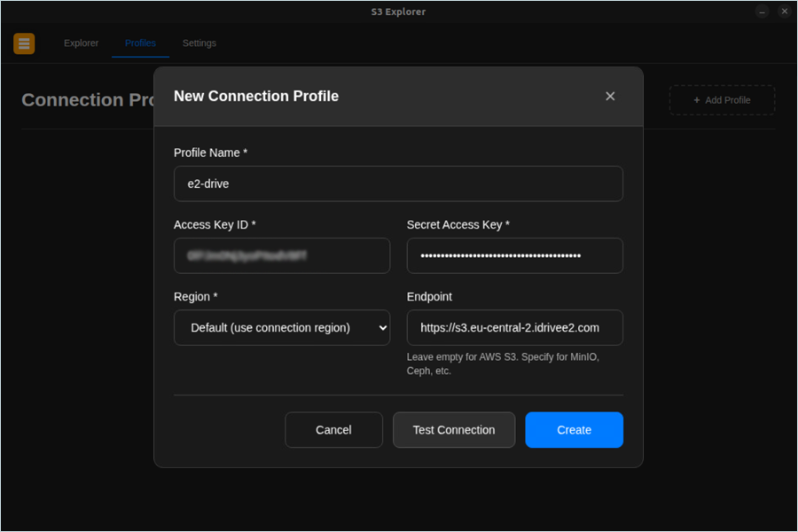798x532 pixels.
Task: Click the "Access Key ID *" label
Action: coord(215,224)
